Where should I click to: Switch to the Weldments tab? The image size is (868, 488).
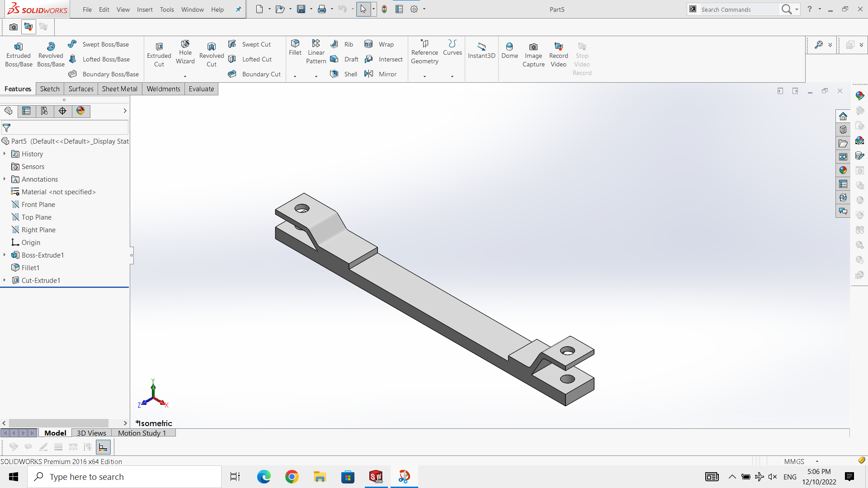coord(163,89)
